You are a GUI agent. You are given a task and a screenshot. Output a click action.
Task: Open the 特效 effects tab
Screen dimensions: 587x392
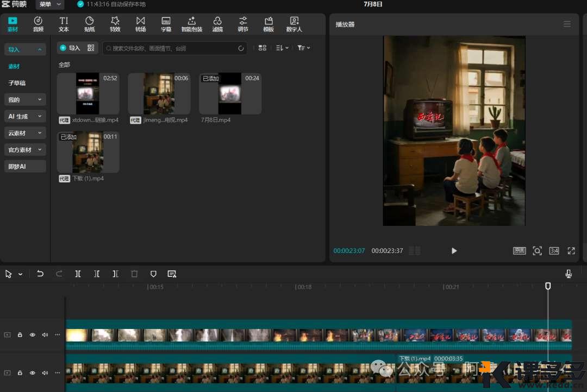115,24
